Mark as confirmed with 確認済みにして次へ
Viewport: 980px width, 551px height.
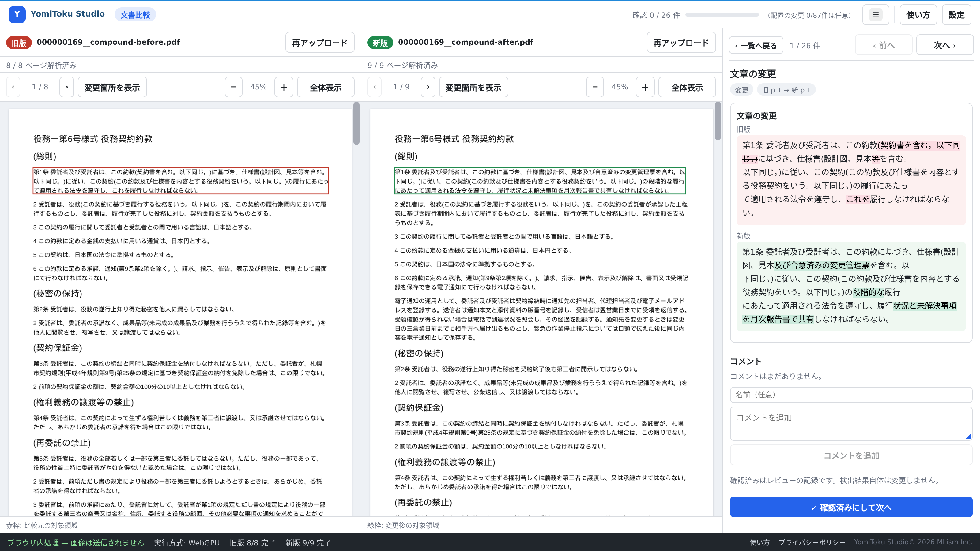click(851, 507)
